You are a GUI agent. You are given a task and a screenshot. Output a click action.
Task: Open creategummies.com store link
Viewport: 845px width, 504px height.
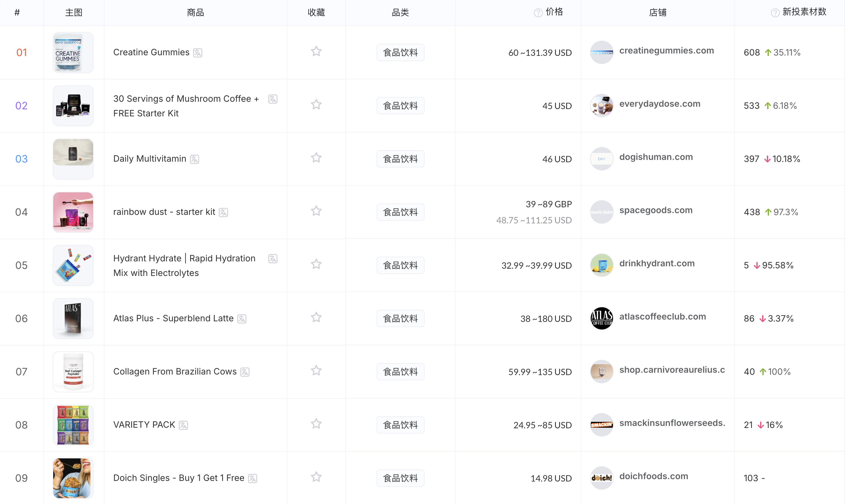pos(666,51)
